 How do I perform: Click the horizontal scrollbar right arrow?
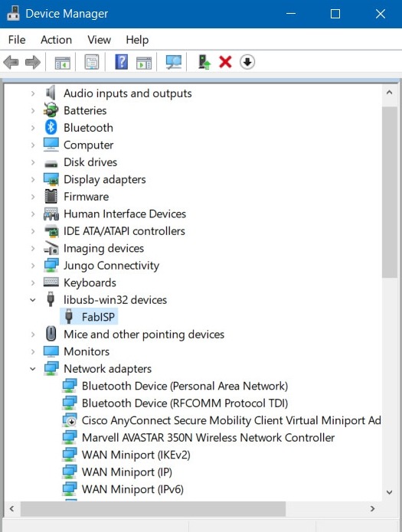tap(372, 508)
